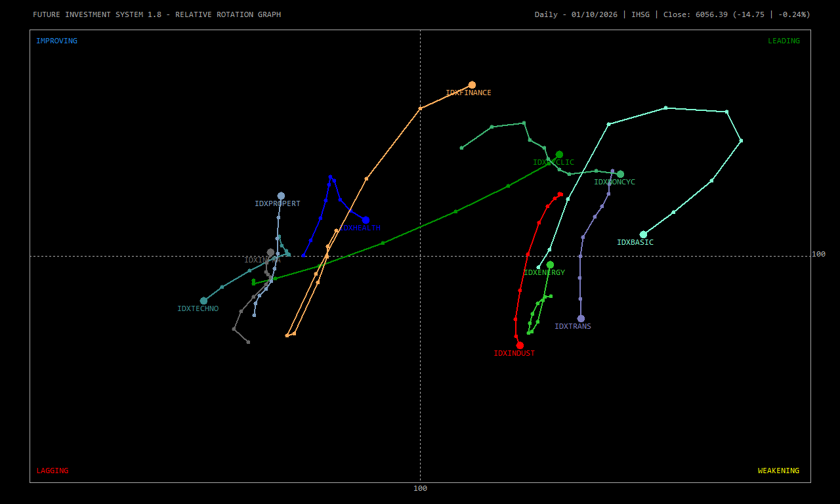Click the WEAKENING quadrant label
Image resolution: width=840 pixels, height=504 pixels.
(779, 471)
